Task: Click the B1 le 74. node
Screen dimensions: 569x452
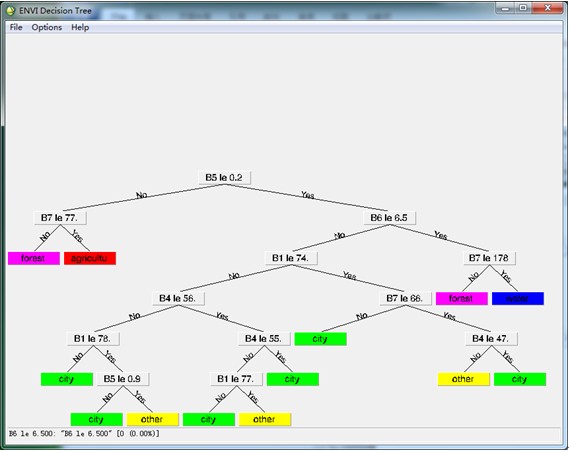Action: point(291,258)
